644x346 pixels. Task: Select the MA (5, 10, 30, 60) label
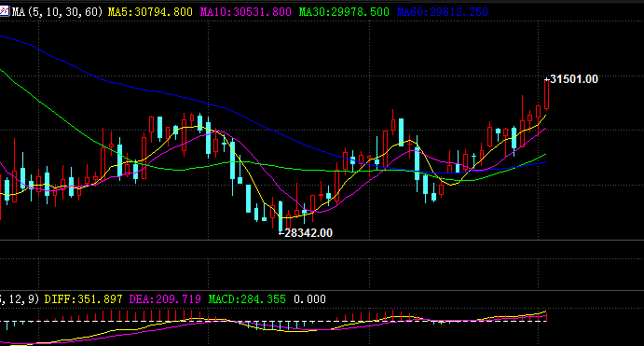(x=57, y=12)
